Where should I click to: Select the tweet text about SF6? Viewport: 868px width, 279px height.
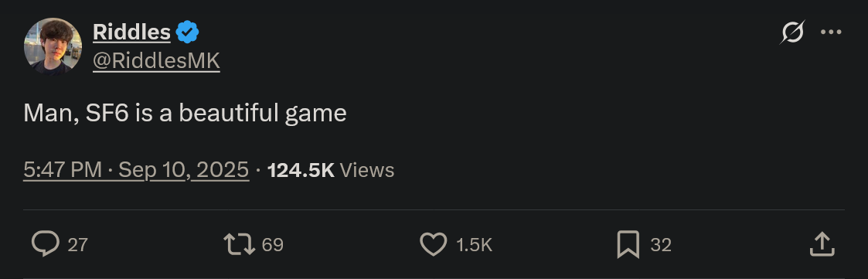185,114
